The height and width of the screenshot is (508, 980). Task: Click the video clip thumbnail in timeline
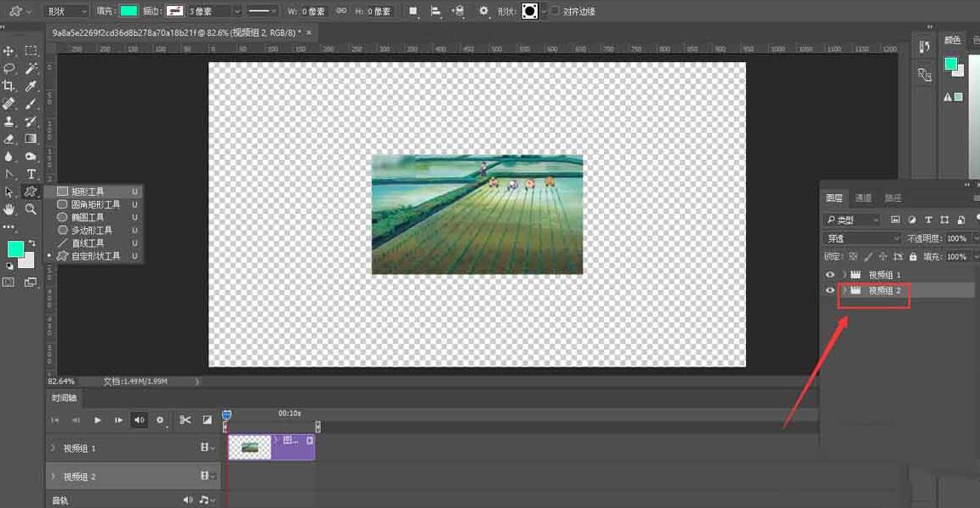[250, 447]
